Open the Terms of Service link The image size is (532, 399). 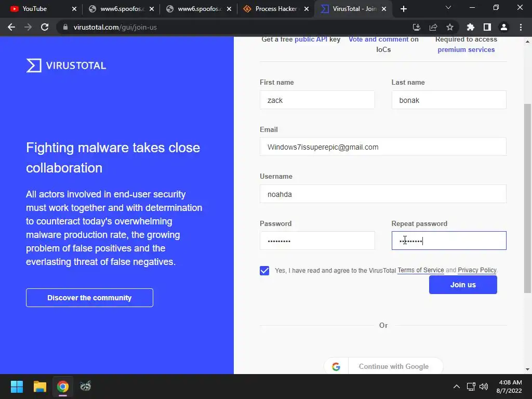pyautogui.click(x=420, y=270)
